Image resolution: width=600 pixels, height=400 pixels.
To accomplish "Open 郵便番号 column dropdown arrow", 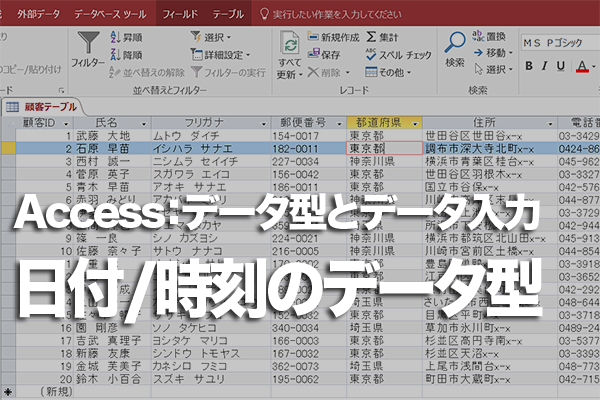I will click(339, 124).
